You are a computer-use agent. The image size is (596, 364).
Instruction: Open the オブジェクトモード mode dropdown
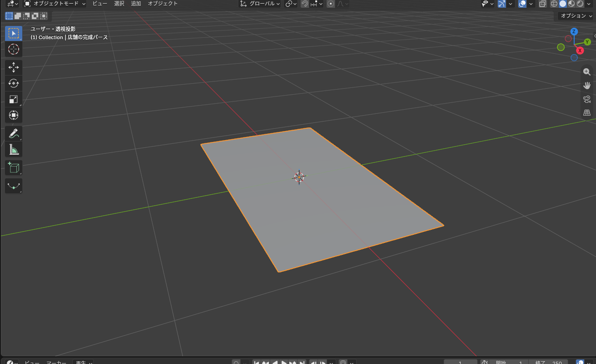[54, 4]
